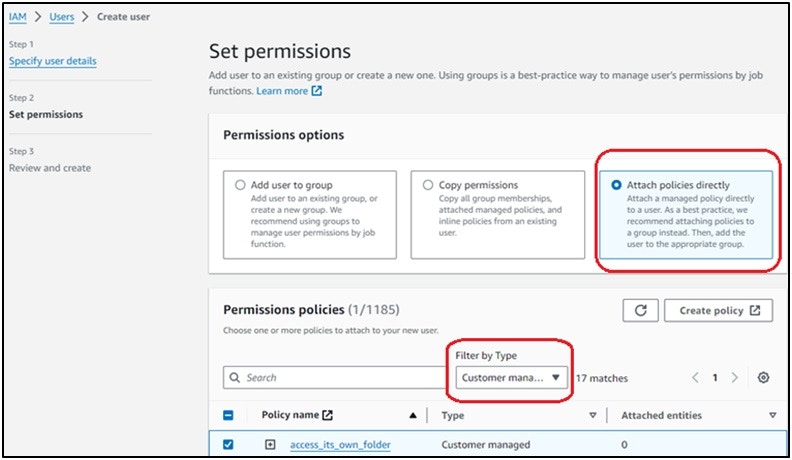Refresh the permissions policies list
Screen dimensions: 792x460
tap(640, 310)
